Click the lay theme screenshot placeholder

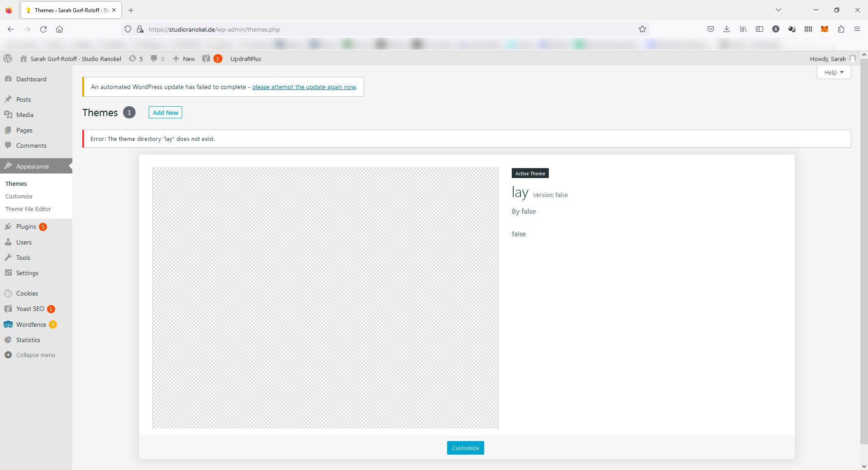[x=325, y=298]
